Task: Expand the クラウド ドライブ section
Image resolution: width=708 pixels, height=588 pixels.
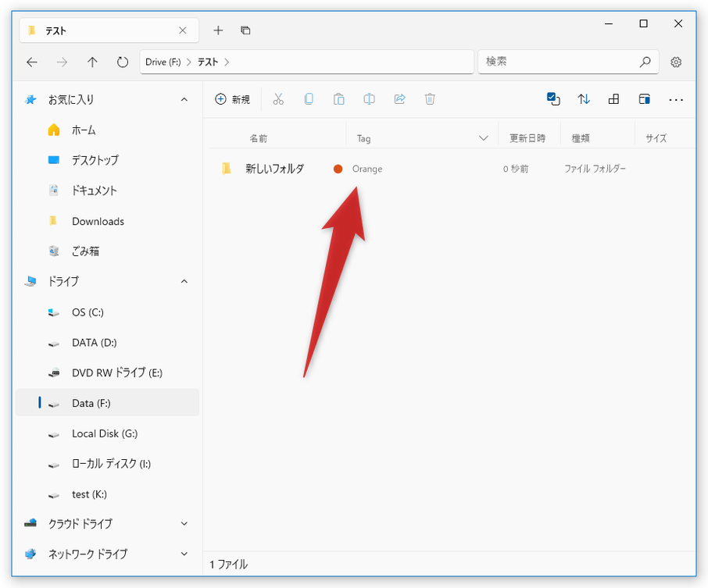Action: 184,523
